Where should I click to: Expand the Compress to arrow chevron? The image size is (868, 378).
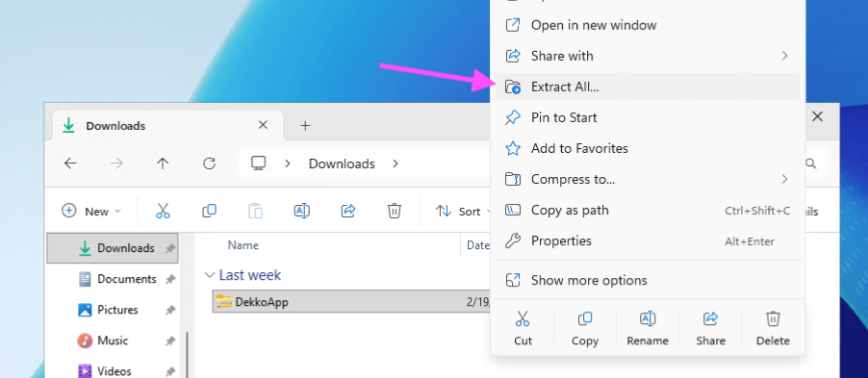tap(784, 179)
